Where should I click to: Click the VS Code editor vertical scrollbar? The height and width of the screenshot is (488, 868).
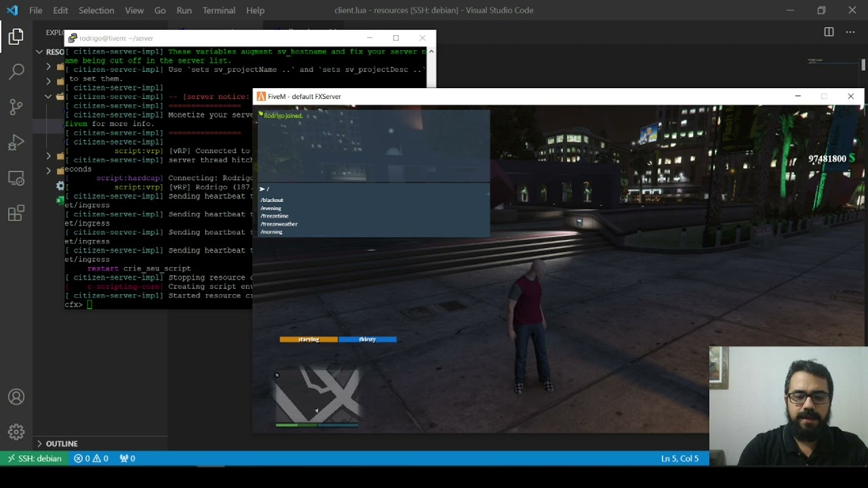(863, 65)
